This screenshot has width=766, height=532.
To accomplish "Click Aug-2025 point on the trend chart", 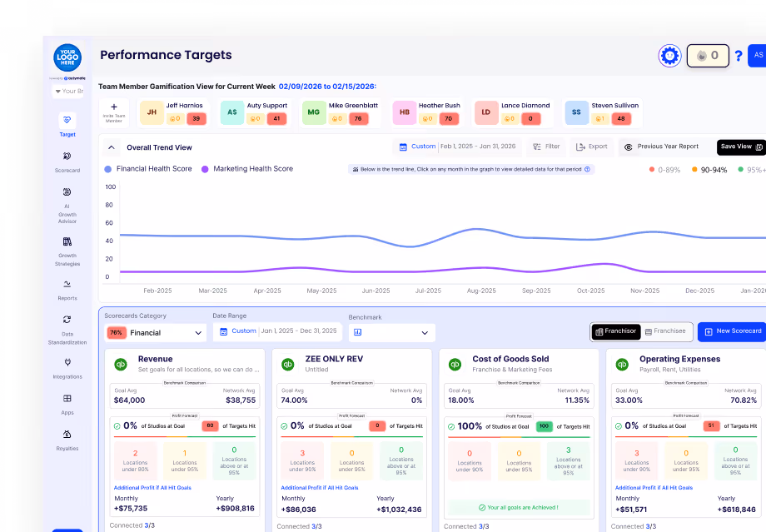I will pyautogui.click(x=478, y=229).
